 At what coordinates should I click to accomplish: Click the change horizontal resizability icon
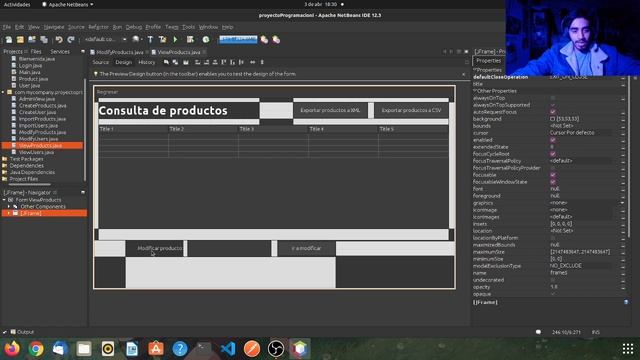253,62
